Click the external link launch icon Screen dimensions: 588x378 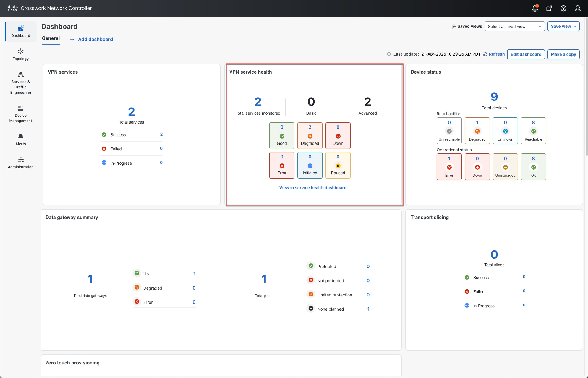click(x=549, y=8)
